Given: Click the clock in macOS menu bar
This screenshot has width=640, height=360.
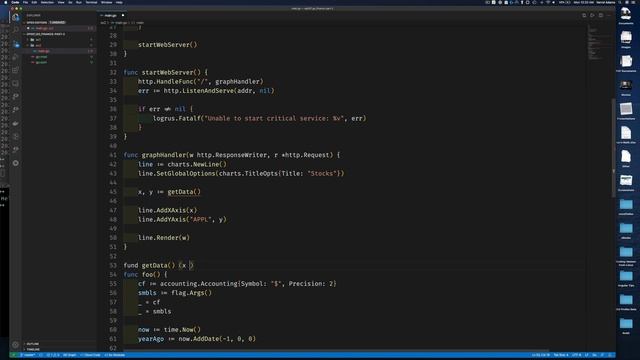Looking at the screenshot, I should pos(584,2).
